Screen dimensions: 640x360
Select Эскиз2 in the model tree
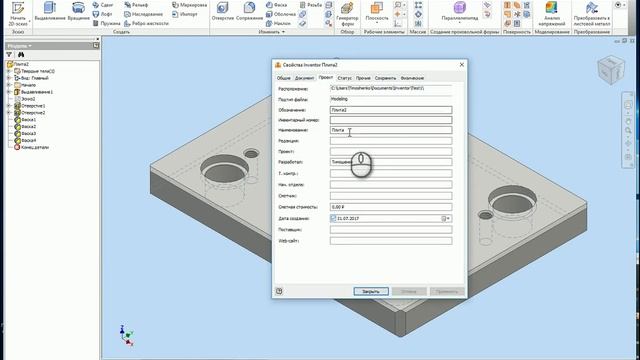25,99
